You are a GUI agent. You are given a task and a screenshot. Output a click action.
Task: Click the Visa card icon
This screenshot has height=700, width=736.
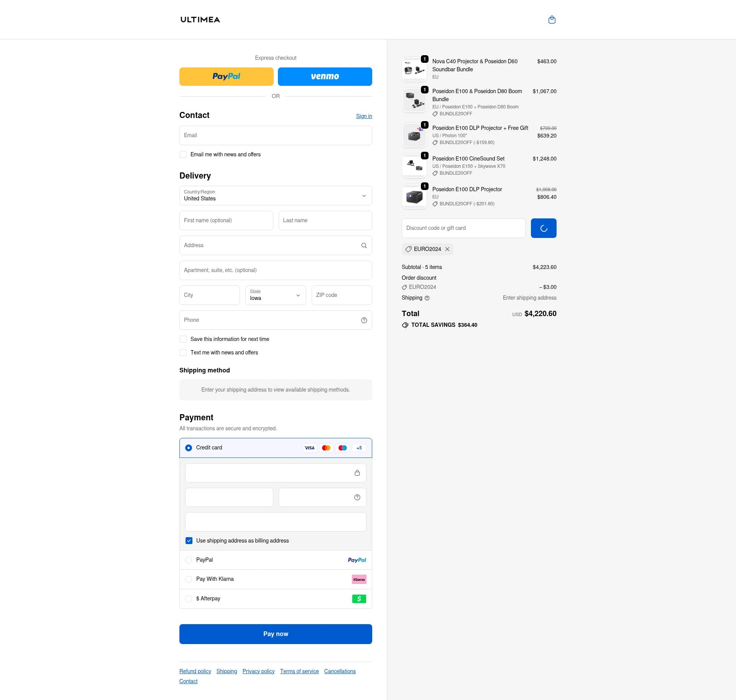tap(309, 448)
